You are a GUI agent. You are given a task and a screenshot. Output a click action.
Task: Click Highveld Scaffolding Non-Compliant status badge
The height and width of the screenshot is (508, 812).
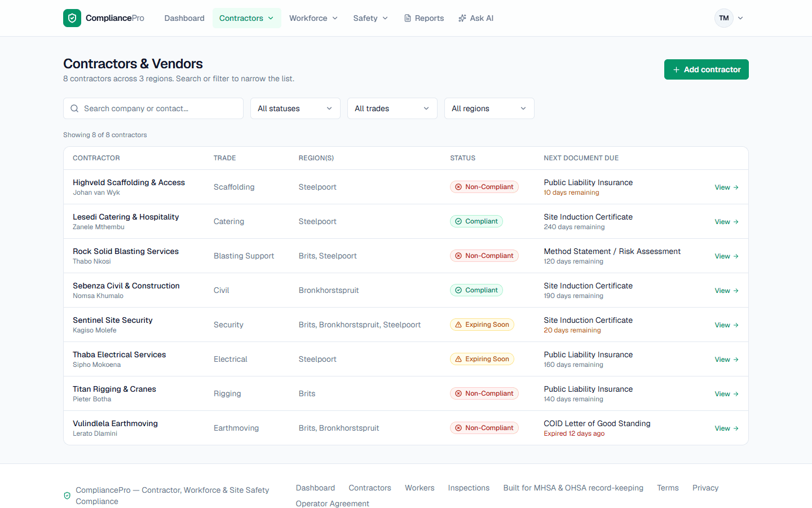(484, 187)
